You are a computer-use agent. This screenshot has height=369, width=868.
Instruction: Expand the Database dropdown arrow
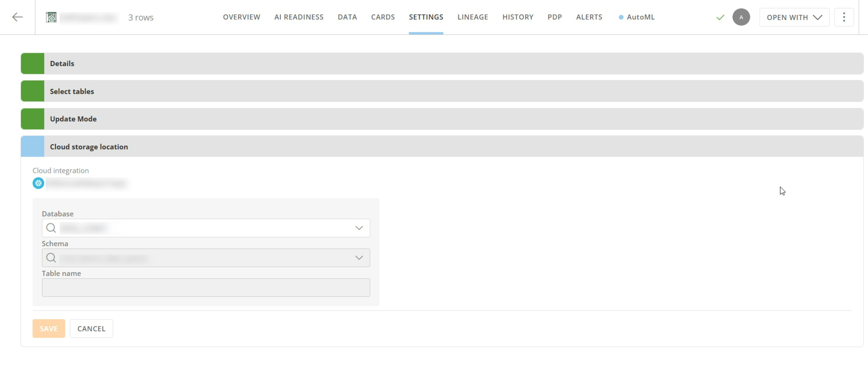click(x=359, y=228)
